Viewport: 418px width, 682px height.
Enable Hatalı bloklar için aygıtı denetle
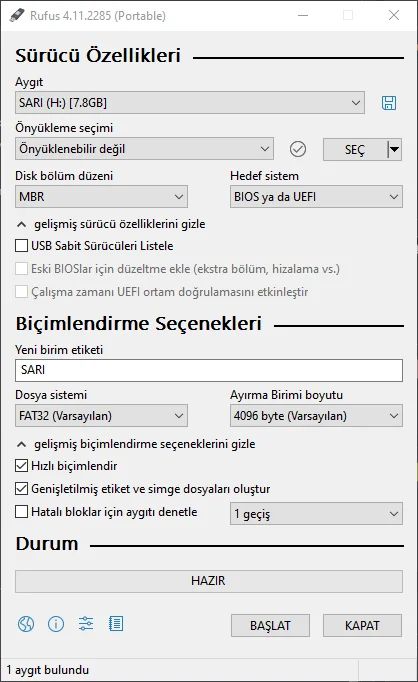21,512
